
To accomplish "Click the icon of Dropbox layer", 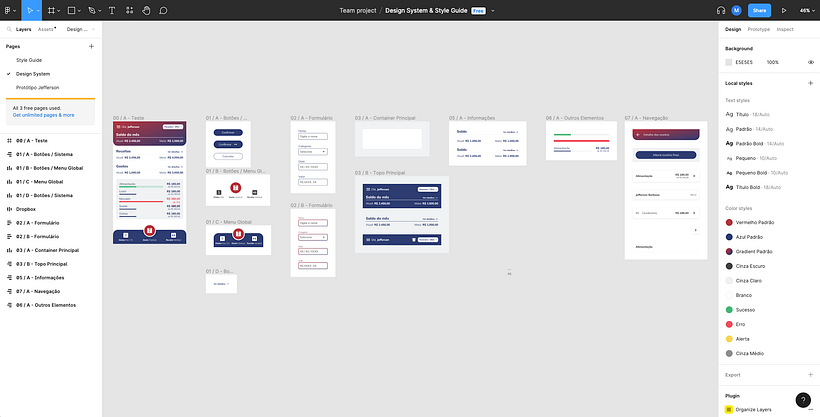I will (x=9, y=209).
